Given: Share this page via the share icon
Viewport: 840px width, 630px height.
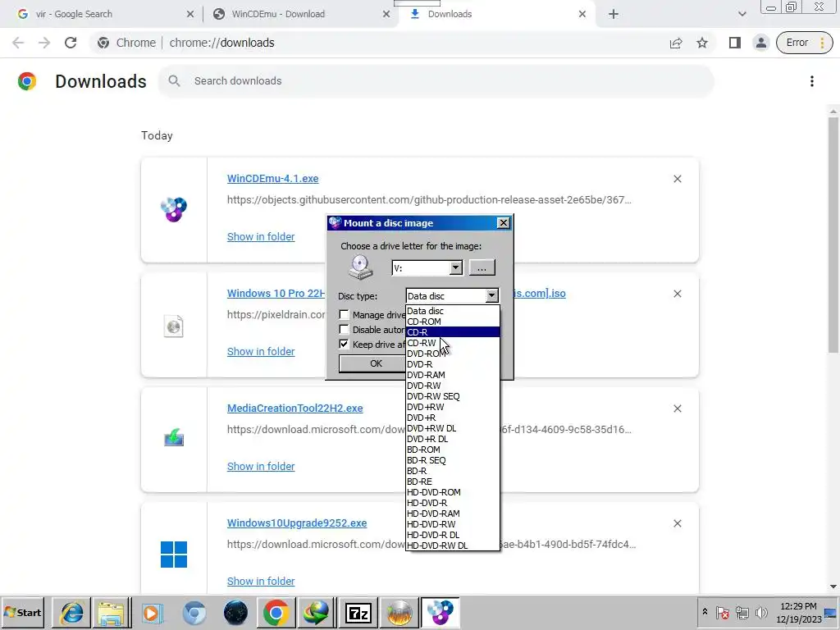Looking at the screenshot, I should [x=676, y=43].
